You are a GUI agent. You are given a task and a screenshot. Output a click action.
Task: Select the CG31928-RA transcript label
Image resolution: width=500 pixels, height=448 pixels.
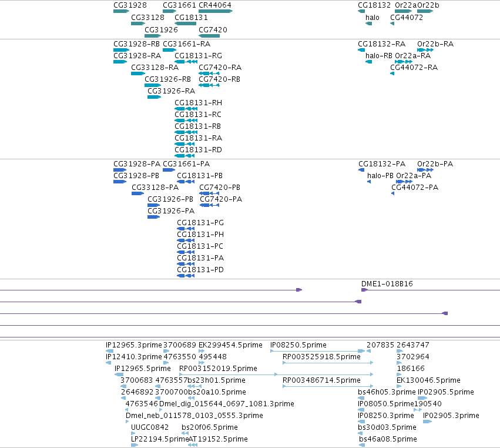pyautogui.click(x=137, y=55)
